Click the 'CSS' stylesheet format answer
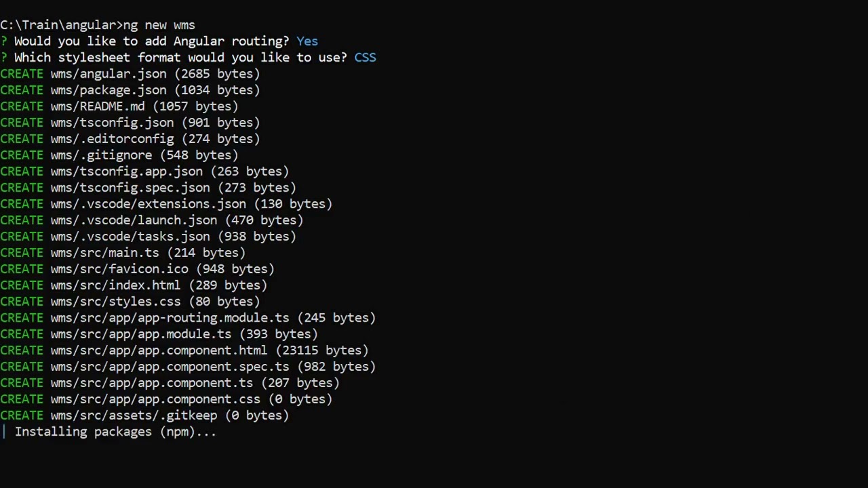This screenshot has height=488, width=868. tap(365, 58)
